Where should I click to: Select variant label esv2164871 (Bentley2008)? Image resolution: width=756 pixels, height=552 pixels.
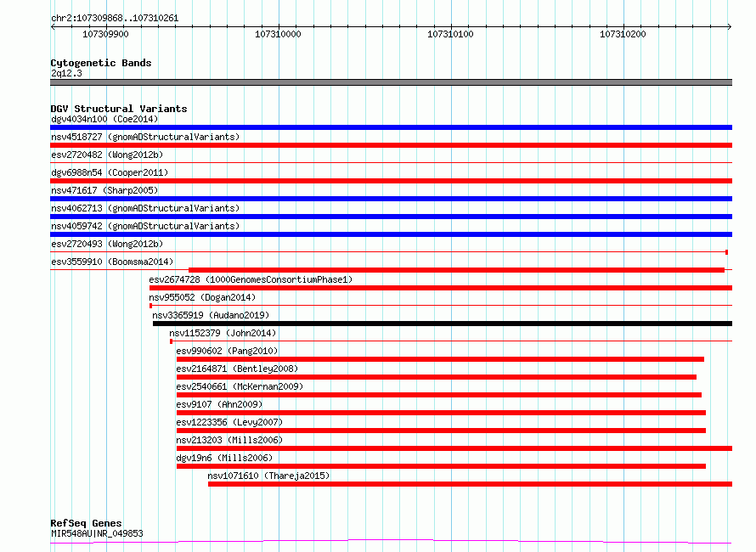(x=237, y=369)
